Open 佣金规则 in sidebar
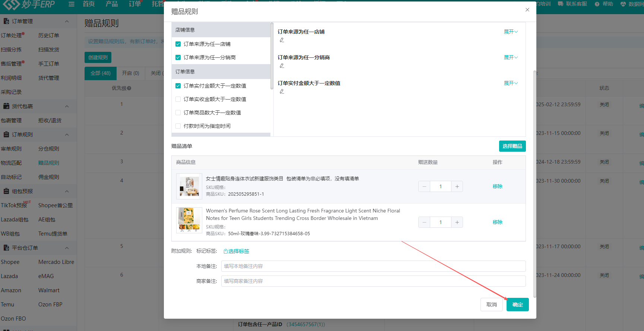Viewport: 644px width, 331px height. coord(49,177)
